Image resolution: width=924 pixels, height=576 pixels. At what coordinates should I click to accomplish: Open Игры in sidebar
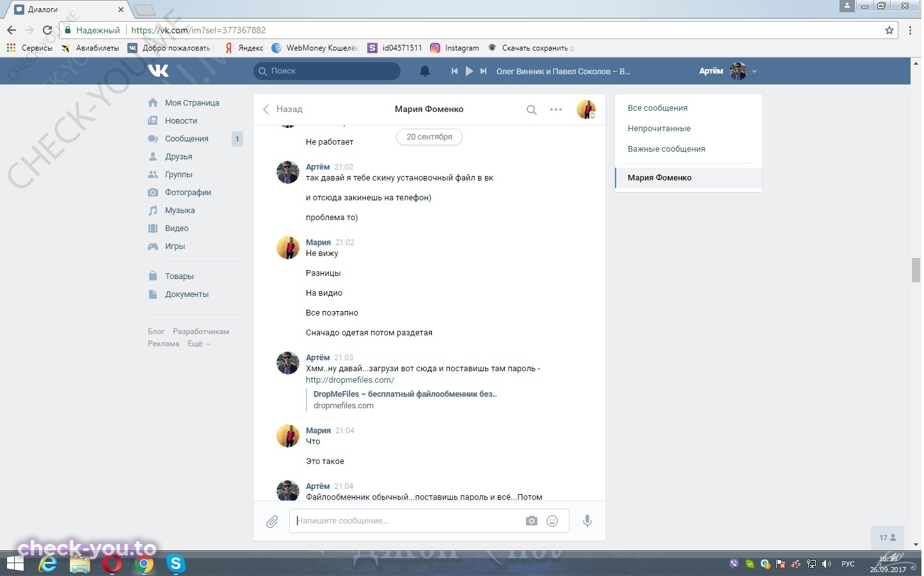175,246
